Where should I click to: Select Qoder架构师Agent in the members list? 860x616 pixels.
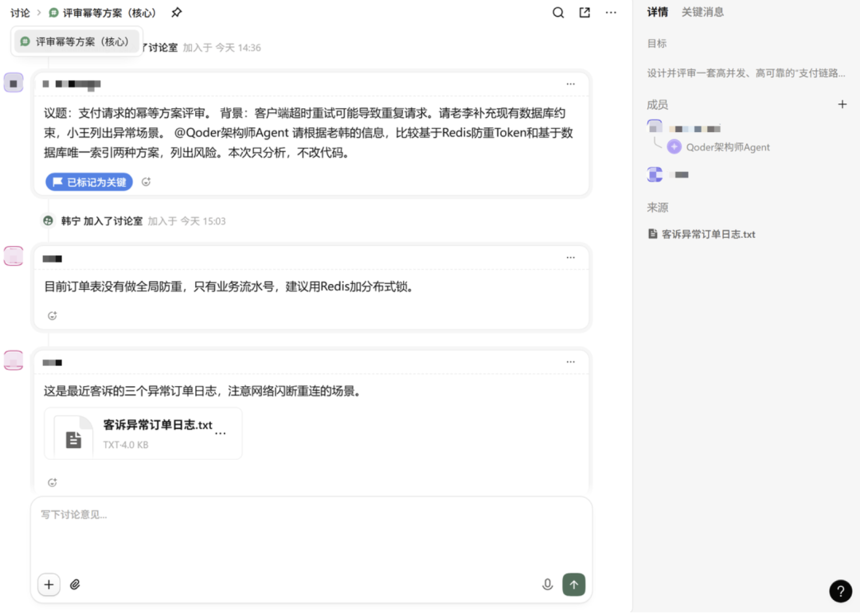718,147
